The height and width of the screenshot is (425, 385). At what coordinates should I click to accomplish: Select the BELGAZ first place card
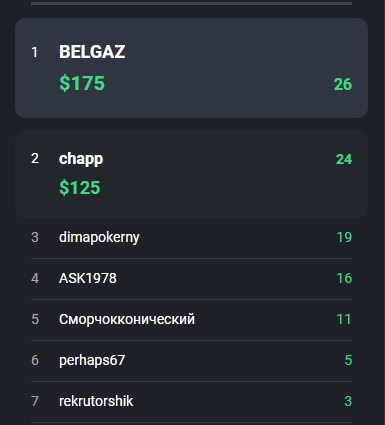pos(191,68)
